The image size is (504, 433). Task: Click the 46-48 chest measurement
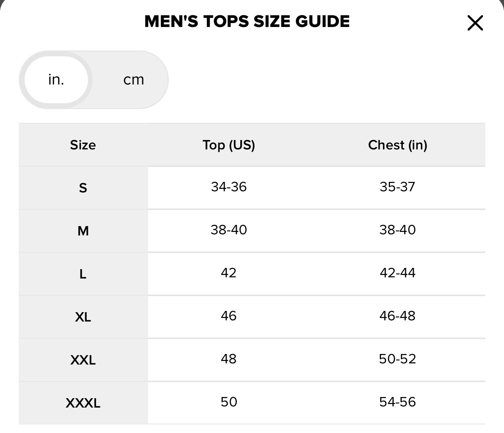(x=397, y=316)
